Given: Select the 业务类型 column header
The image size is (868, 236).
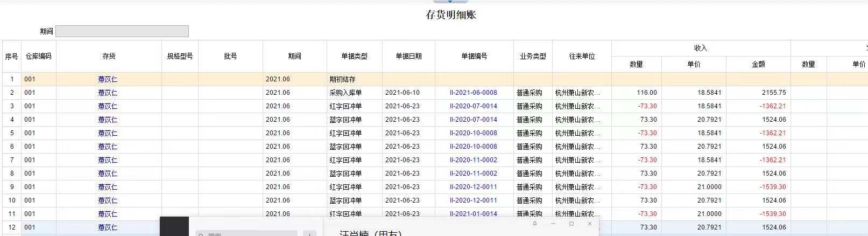Looking at the screenshot, I should (x=533, y=56).
